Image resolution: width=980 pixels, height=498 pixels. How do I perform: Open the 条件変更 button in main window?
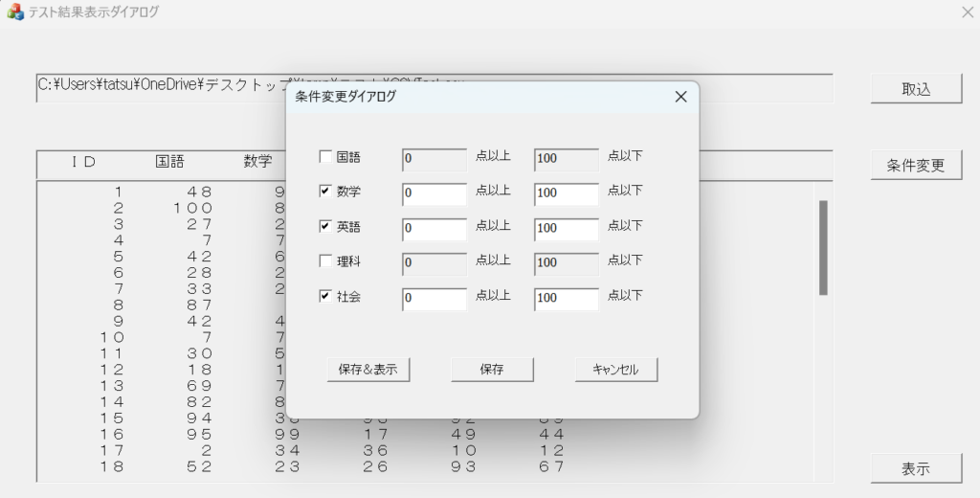tap(916, 165)
